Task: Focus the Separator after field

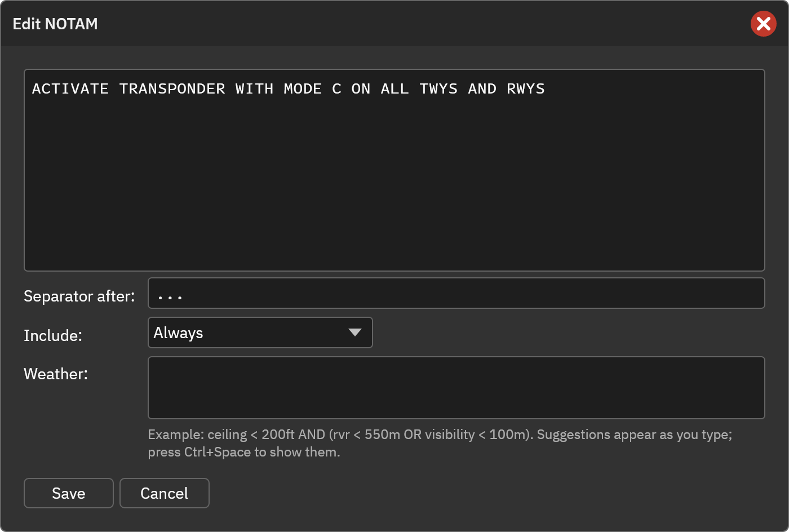Action: (x=456, y=293)
